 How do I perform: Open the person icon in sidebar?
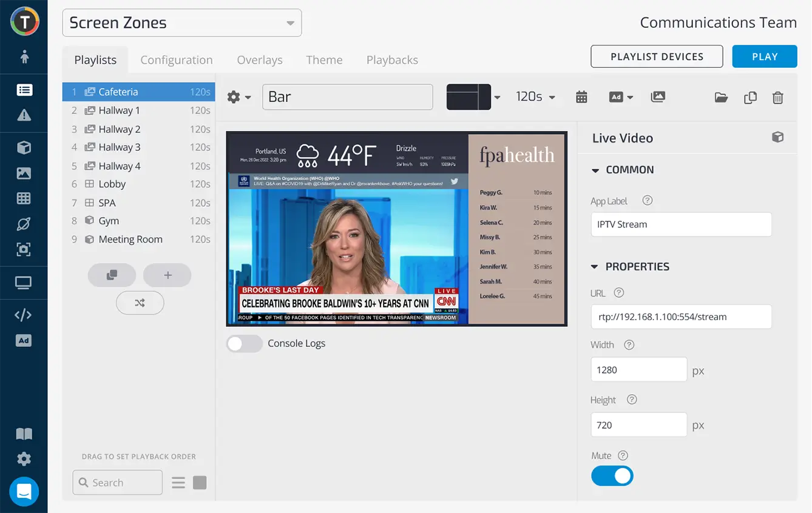pos(24,57)
